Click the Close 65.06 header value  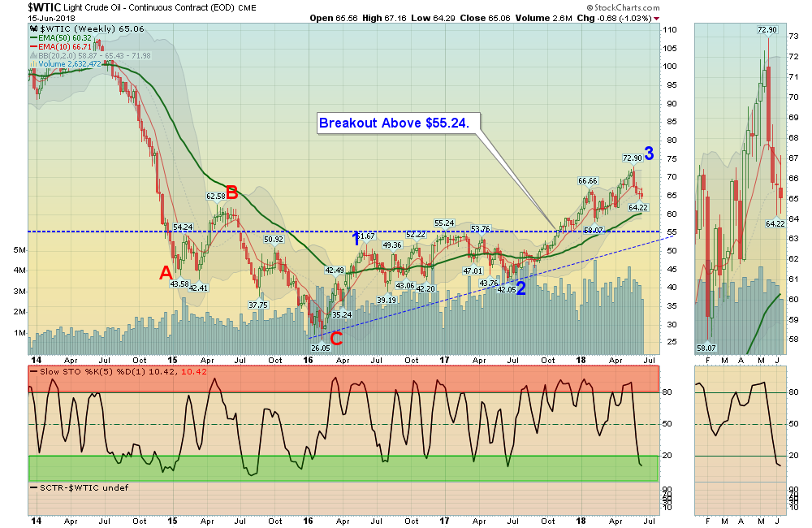(x=486, y=18)
